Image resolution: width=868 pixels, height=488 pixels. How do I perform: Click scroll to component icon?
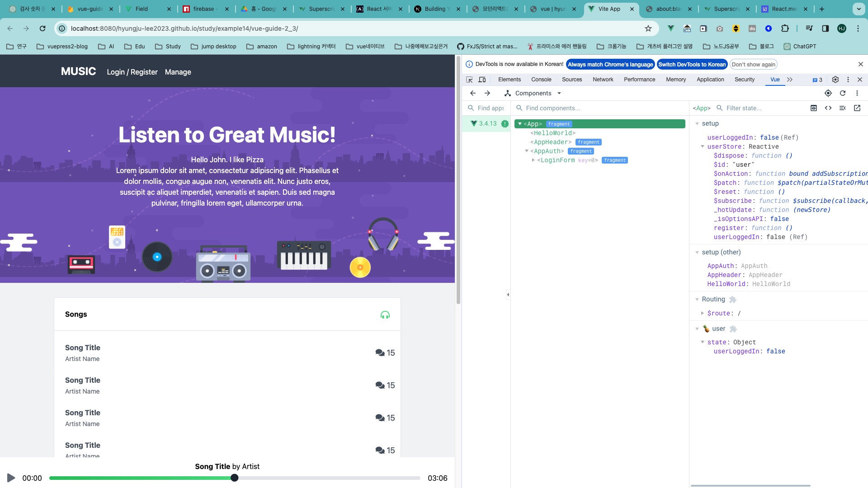click(814, 108)
